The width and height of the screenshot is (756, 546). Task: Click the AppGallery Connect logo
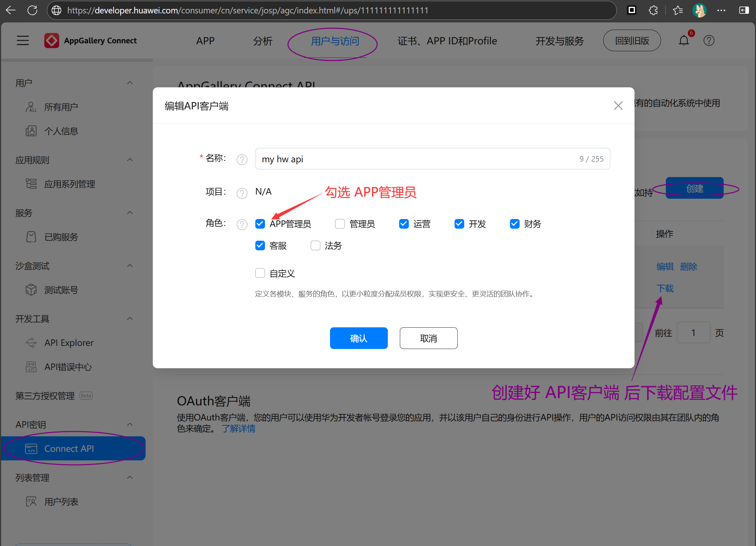coord(52,41)
